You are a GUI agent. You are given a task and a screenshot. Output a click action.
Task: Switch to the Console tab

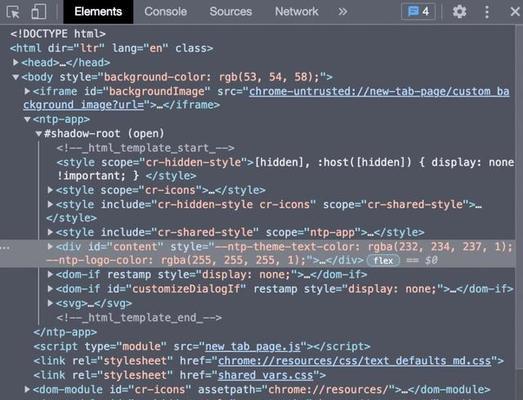(165, 12)
